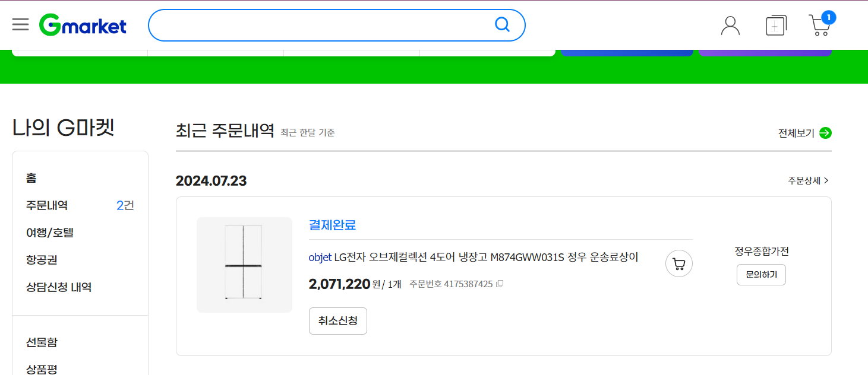Viewport: 868px width, 375px height.
Task: Click the 전체보기 green arrow link
Action: pos(805,133)
